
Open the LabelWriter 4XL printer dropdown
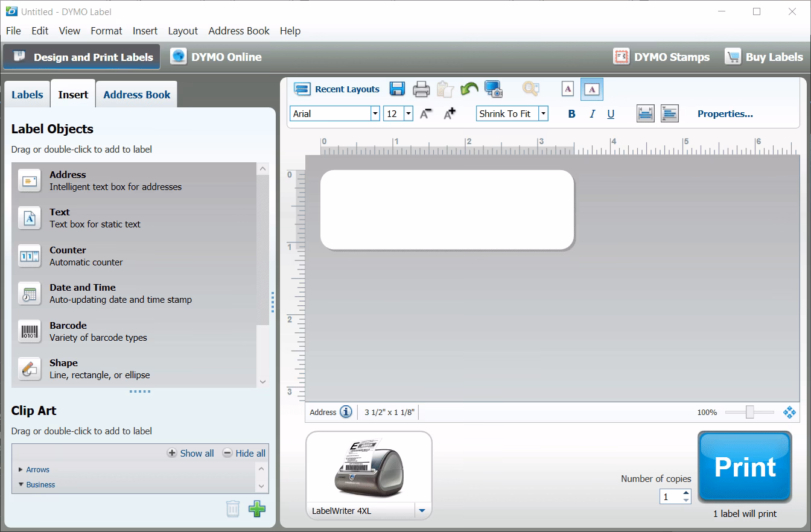(x=422, y=511)
